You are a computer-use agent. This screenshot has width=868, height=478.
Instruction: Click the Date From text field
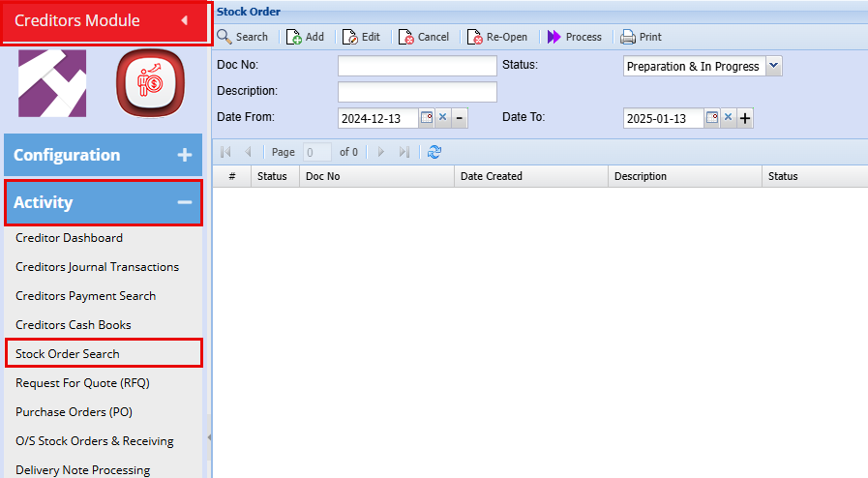point(378,118)
